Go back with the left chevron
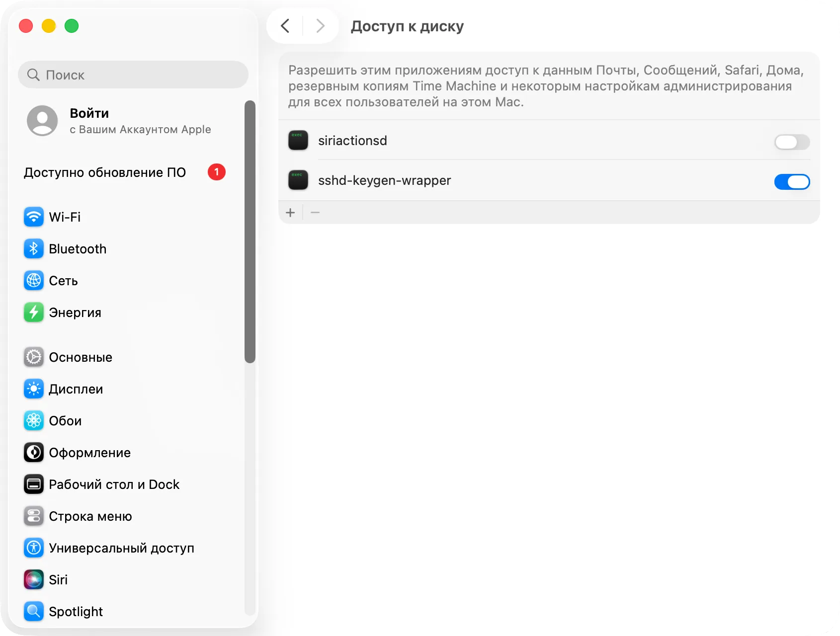 (x=285, y=26)
